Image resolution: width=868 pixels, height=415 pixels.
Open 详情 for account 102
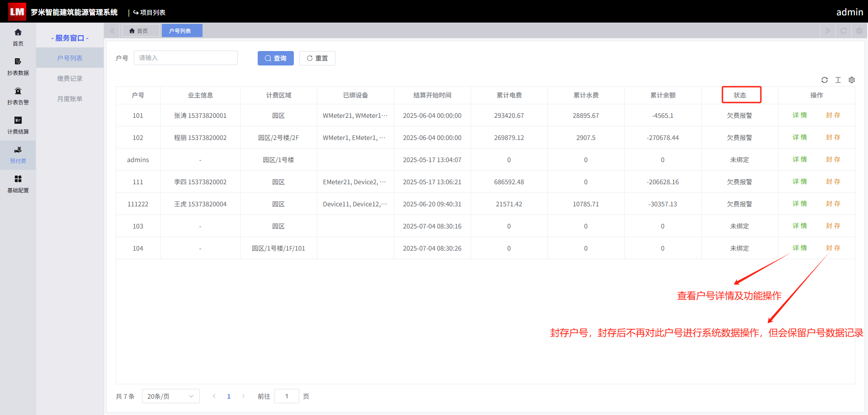[x=800, y=137]
